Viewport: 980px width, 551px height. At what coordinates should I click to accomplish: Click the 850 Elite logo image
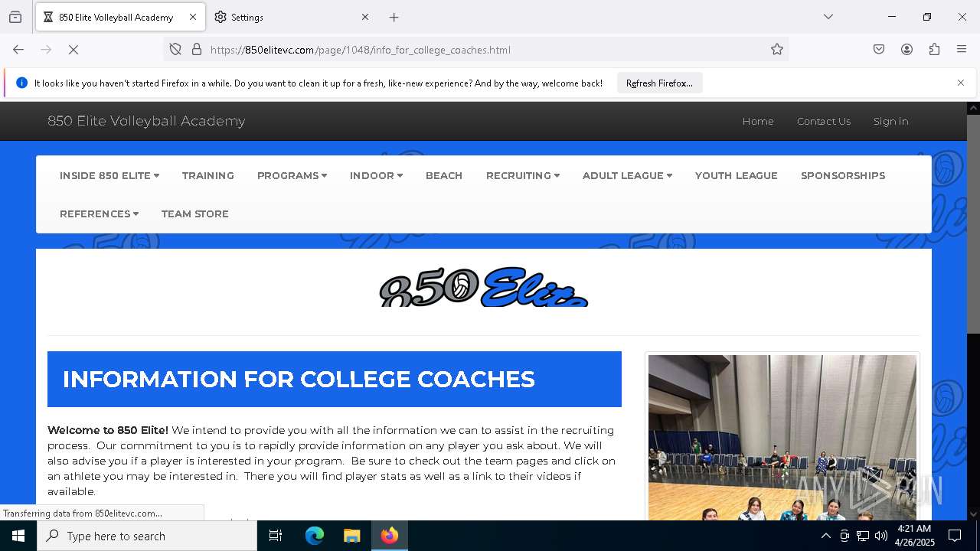pyautogui.click(x=484, y=287)
